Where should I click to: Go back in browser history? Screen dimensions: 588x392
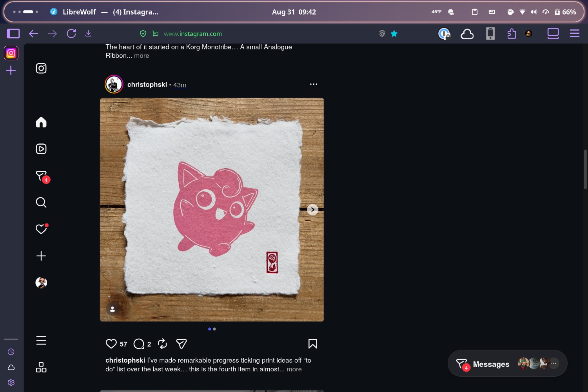click(34, 34)
